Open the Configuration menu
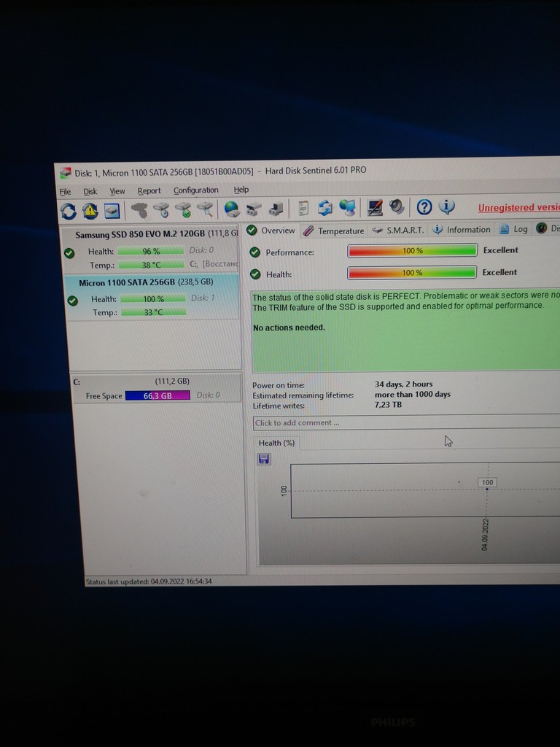560x747 pixels. 195,190
